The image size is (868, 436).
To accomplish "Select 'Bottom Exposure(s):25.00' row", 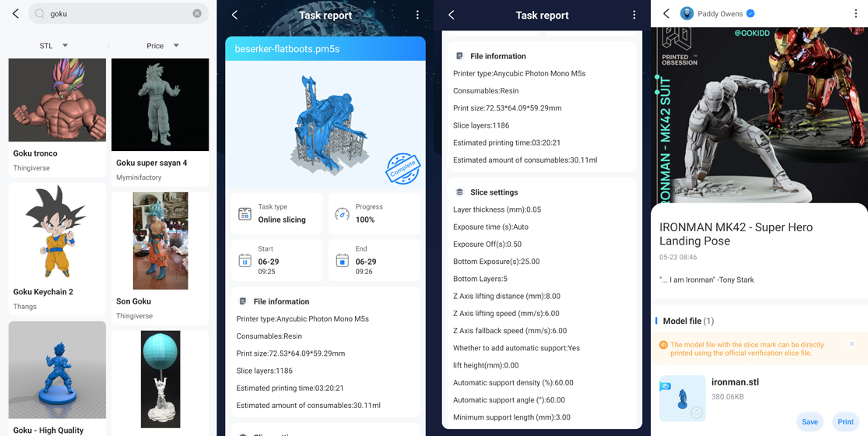I will point(496,261).
